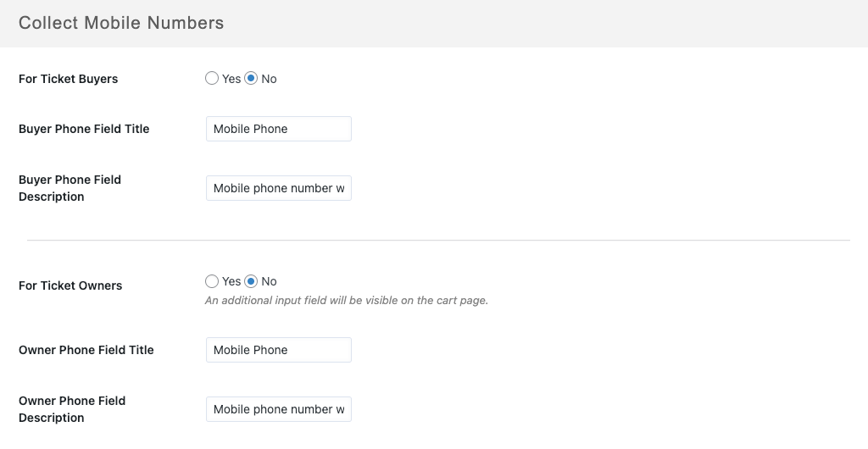Click the Owner Phone Field Title label
The width and height of the screenshot is (868, 449).
(x=86, y=350)
